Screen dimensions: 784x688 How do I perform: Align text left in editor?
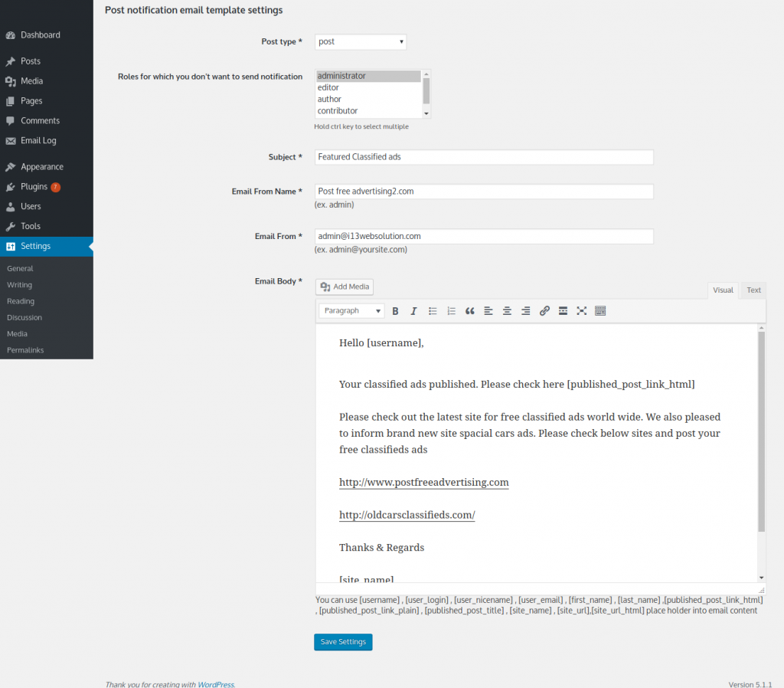[x=488, y=311]
